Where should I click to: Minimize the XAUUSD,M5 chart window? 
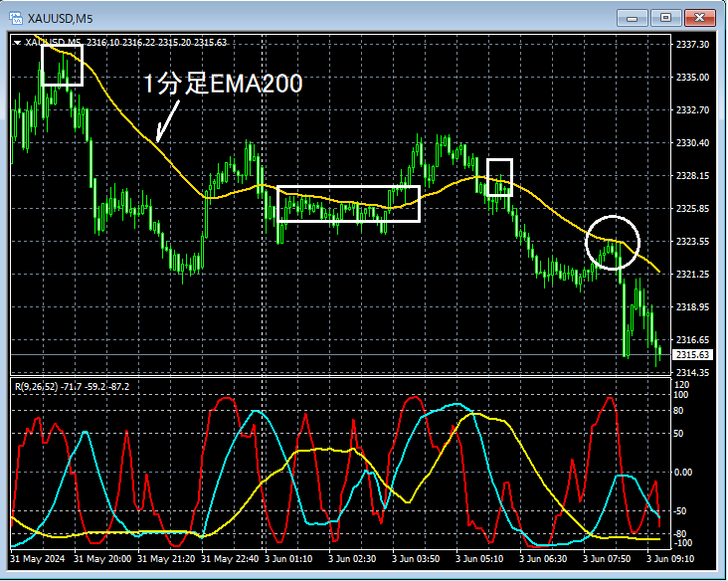[632, 18]
